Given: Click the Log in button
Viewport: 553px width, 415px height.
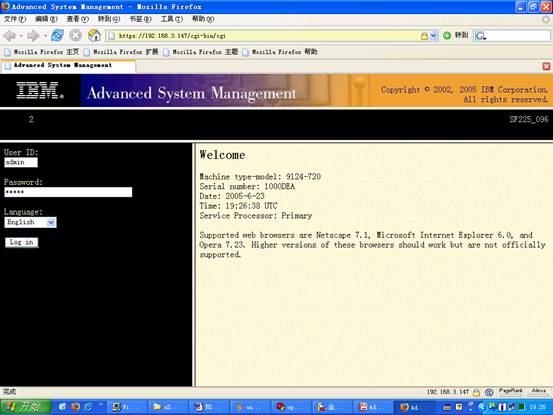Looking at the screenshot, I should click(22, 242).
